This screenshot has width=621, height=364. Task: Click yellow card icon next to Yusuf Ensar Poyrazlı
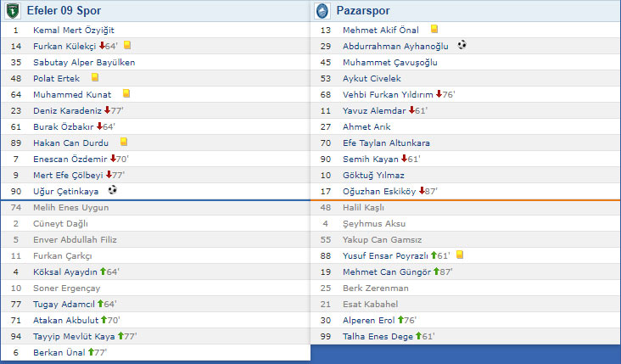point(459,255)
